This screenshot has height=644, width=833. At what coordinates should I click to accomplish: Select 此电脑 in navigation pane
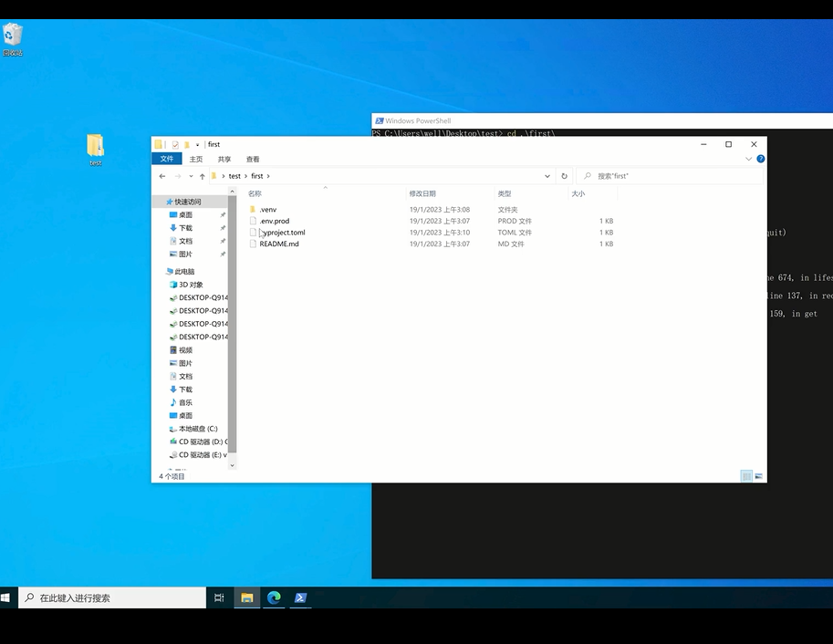[x=180, y=272]
